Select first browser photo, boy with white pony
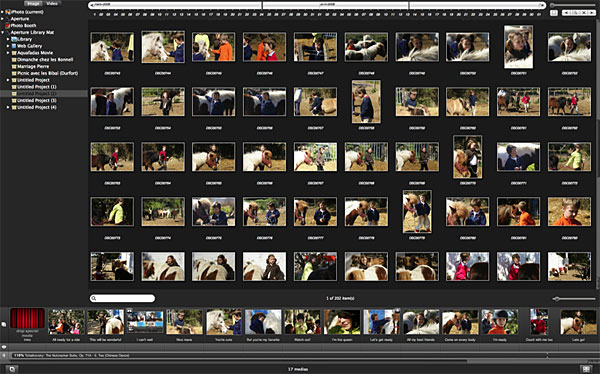Image resolution: width=600 pixels, height=374 pixels. (112, 47)
